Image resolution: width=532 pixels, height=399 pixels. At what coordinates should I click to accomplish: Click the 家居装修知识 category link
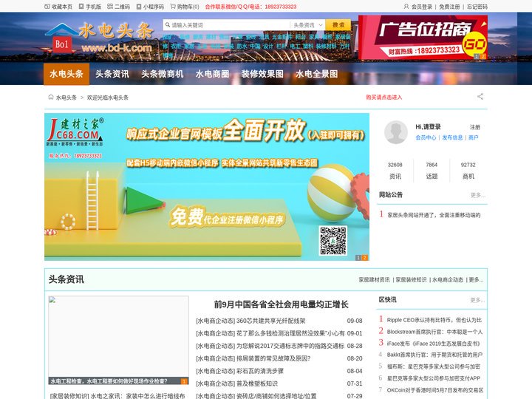point(411,279)
